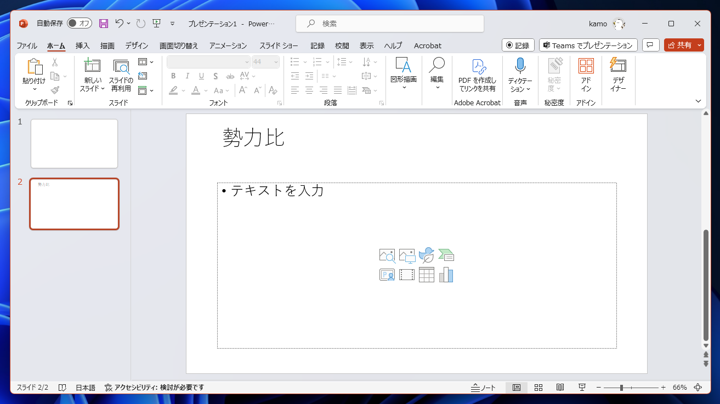This screenshot has width=720, height=404.
Task: Click the Designer (デザイナー) icon
Action: pos(618,73)
